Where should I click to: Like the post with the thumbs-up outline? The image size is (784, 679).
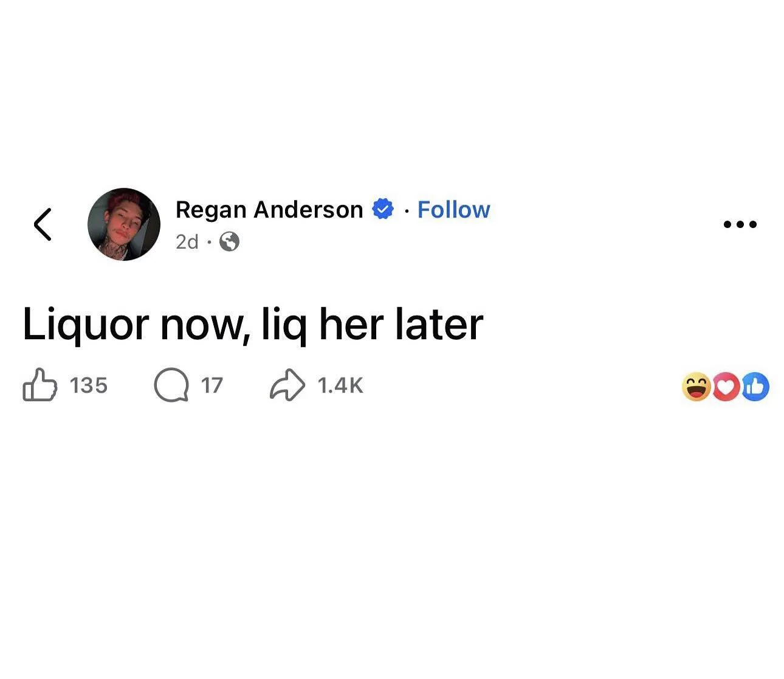pos(40,385)
